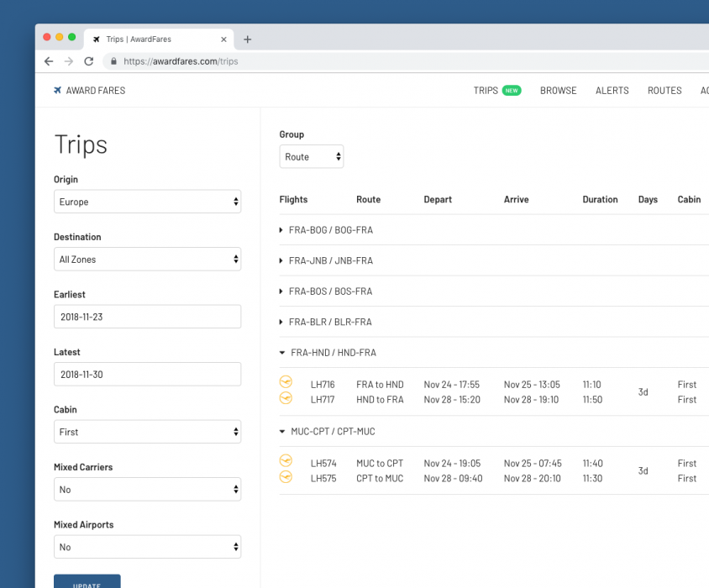709x588 pixels.
Task: Open the Alerts menu item
Action: (x=612, y=91)
